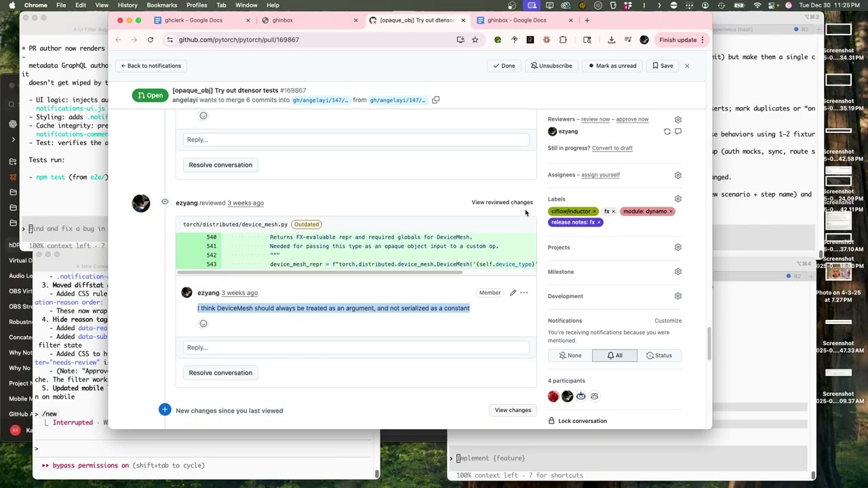Remove the release notes: fx label
This screenshot has height=488, width=868.
point(599,222)
